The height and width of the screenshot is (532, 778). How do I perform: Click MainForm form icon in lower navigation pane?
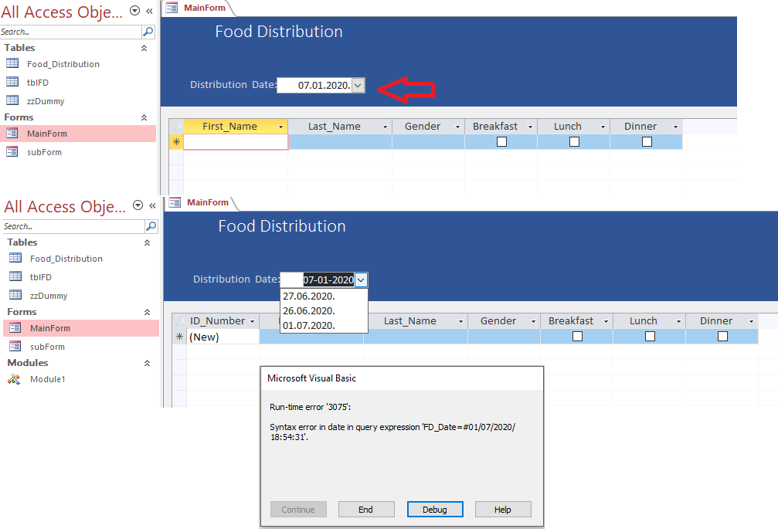[15, 327]
